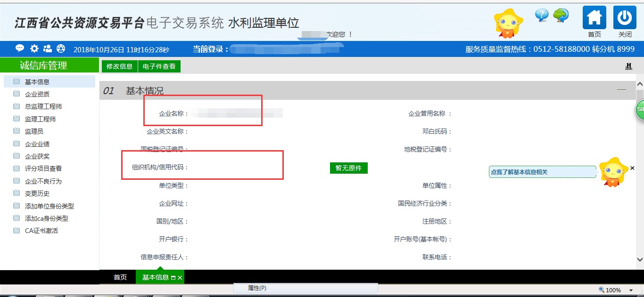Collapse the 基本情况 section with the dash
This screenshot has width=644, height=297.
tap(622, 90)
